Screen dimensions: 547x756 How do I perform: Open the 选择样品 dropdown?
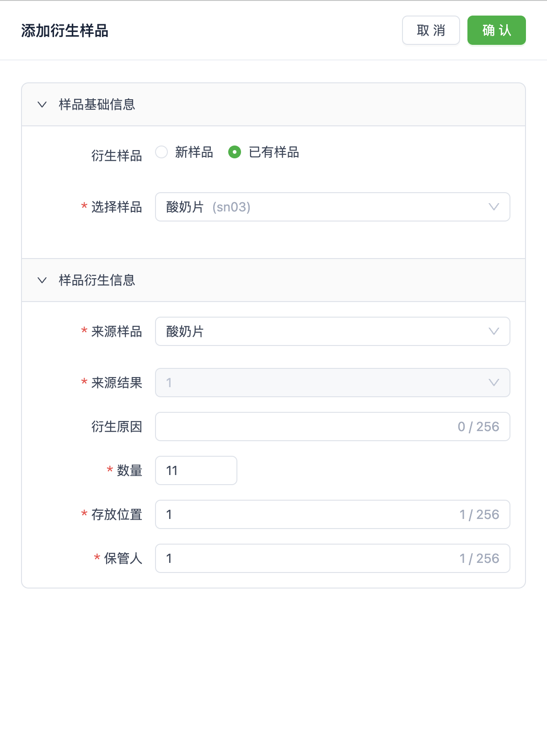point(332,207)
